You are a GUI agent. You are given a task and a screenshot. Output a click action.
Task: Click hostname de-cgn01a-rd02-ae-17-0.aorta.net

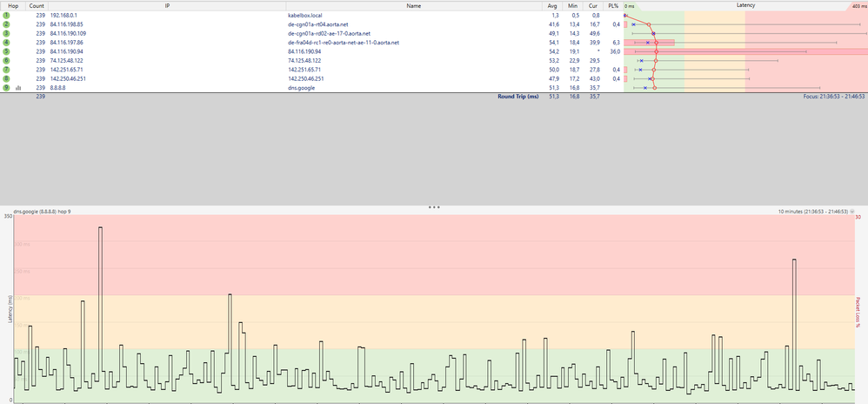(329, 33)
